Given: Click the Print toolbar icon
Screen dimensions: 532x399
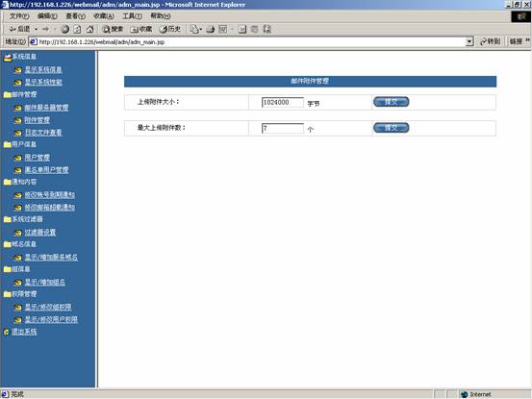Looking at the screenshot, I should [211, 30].
